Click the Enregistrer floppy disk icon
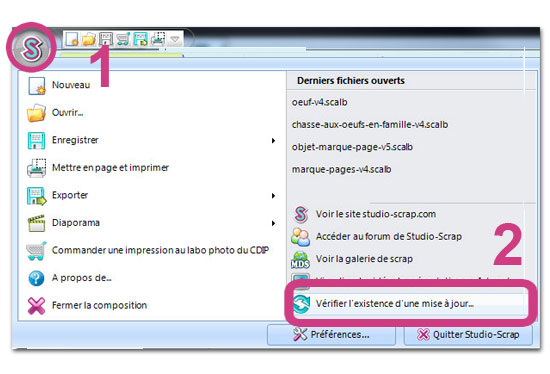Screen dimensions: 550x374 [36, 140]
